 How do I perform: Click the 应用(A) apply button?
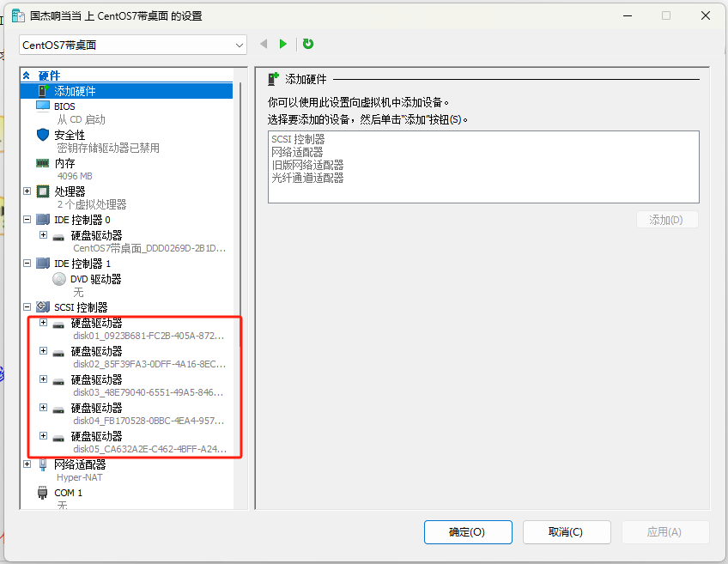(x=665, y=532)
